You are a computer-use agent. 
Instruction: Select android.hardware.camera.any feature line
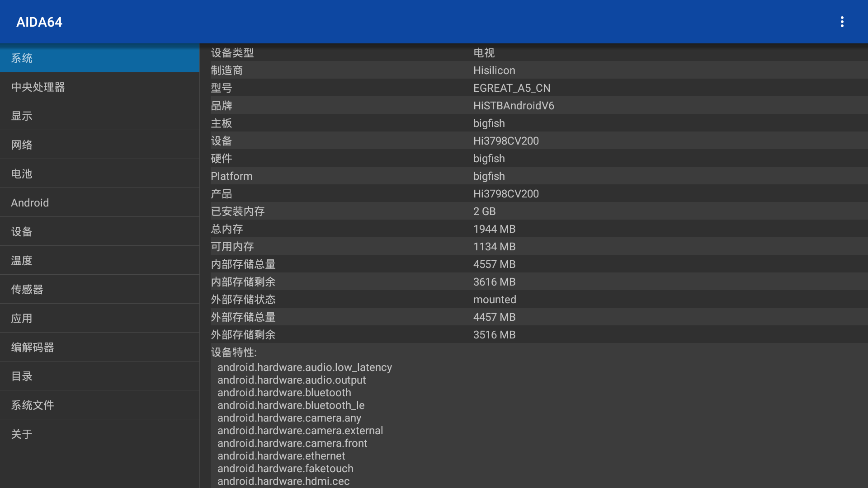point(289,418)
